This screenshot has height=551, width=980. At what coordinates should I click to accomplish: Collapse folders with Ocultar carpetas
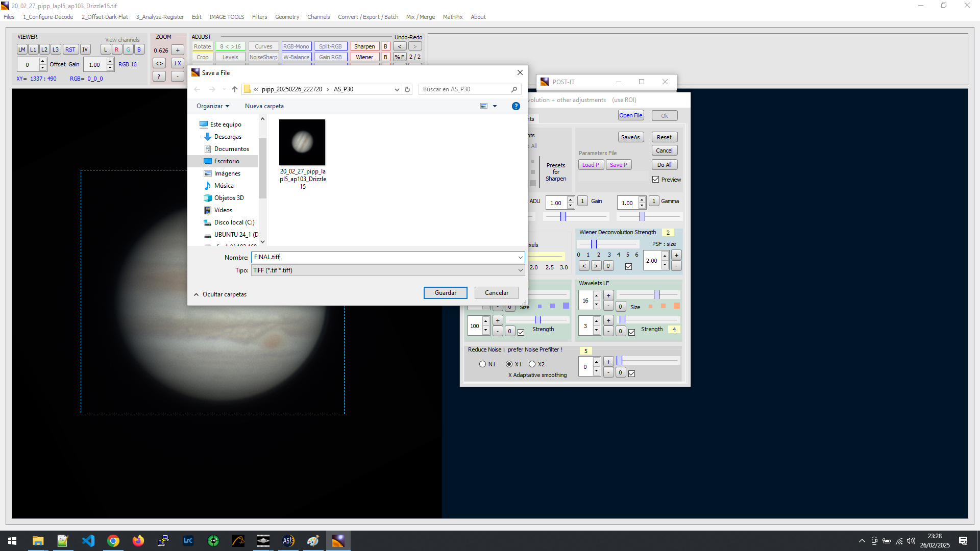point(220,294)
